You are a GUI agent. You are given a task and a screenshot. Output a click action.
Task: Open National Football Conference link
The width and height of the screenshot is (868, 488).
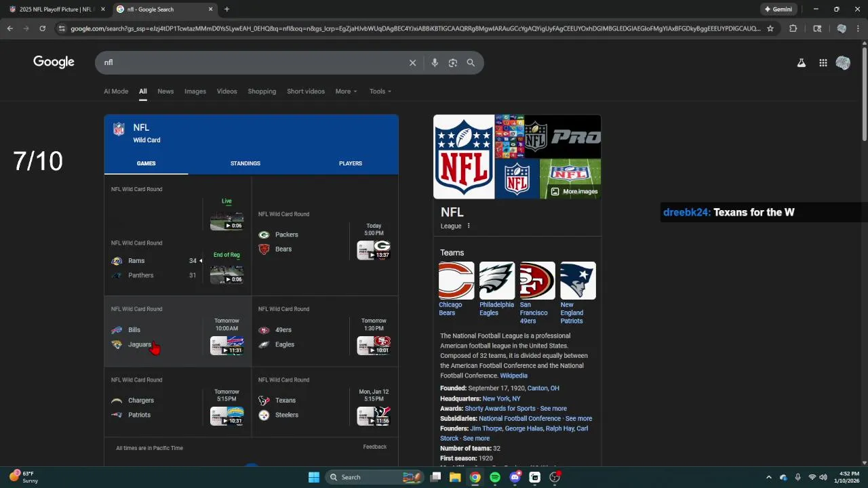[x=520, y=419]
